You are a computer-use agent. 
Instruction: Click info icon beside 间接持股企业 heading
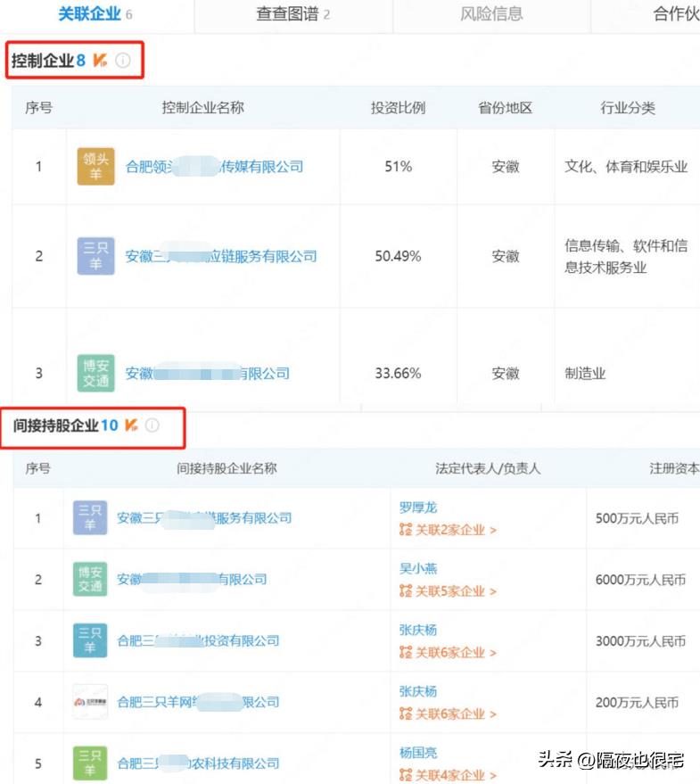(x=152, y=425)
